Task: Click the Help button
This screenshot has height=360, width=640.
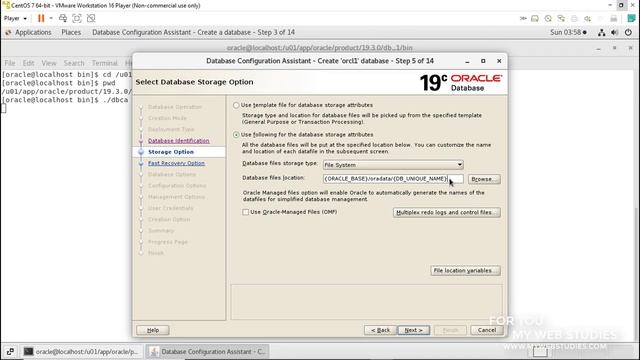Action: 153,330
